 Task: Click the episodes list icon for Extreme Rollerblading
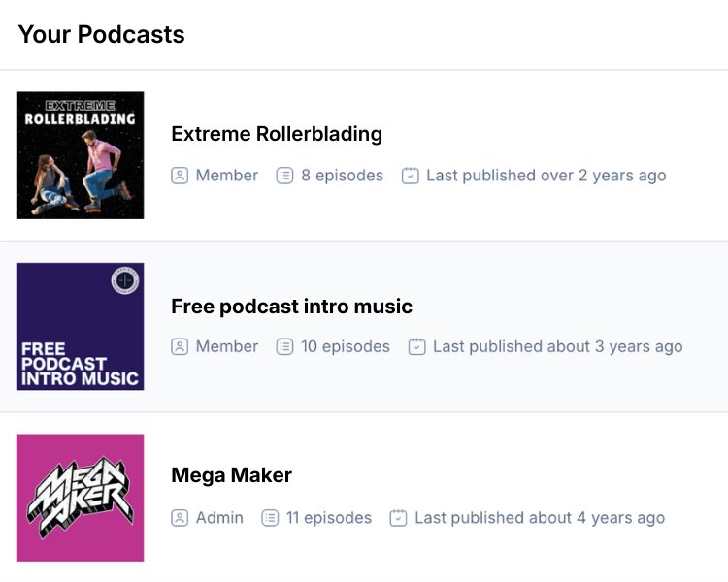coord(284,176)
